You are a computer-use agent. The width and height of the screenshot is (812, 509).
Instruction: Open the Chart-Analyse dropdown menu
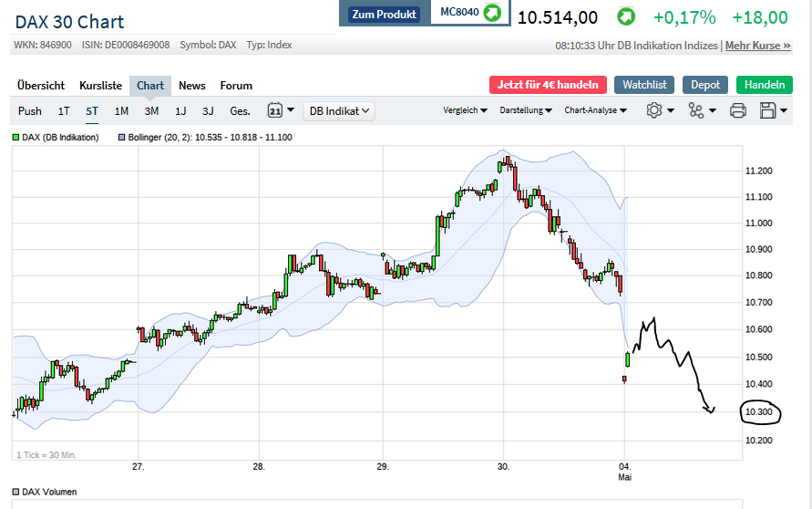(596, 110)
